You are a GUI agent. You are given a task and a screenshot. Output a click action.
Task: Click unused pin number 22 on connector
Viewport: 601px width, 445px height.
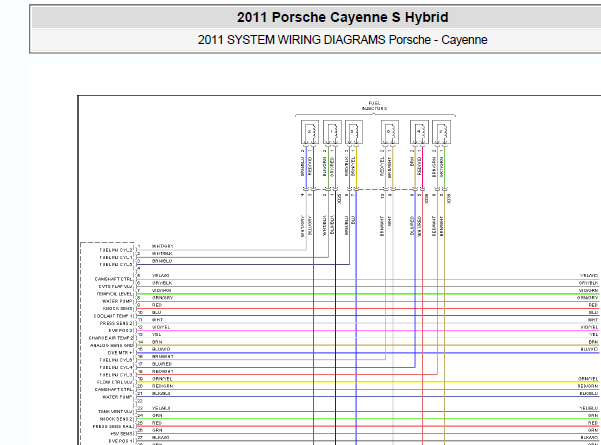pos(140,401)
